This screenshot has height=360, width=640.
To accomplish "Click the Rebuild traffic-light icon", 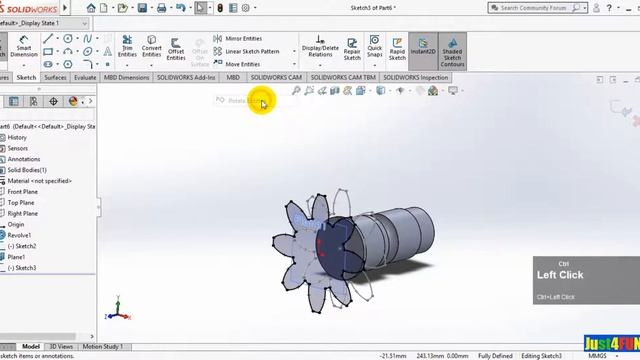I will coord(220,8).
